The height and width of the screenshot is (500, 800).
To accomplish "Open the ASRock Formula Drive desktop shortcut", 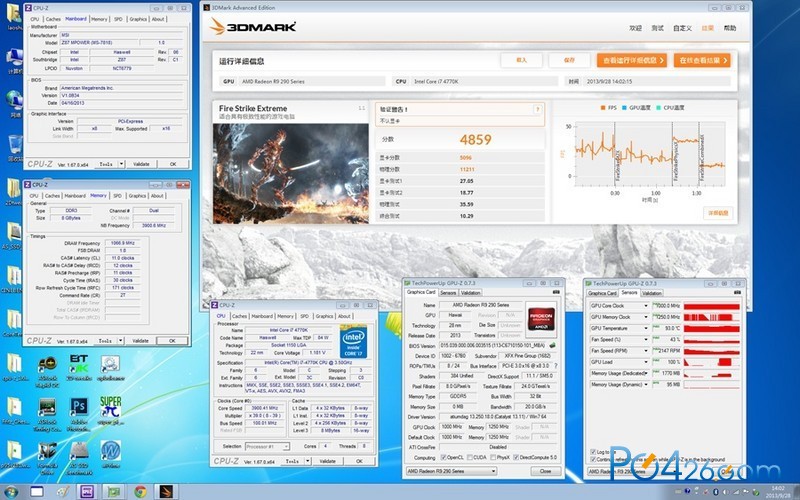I will click(x=47, y=458).
